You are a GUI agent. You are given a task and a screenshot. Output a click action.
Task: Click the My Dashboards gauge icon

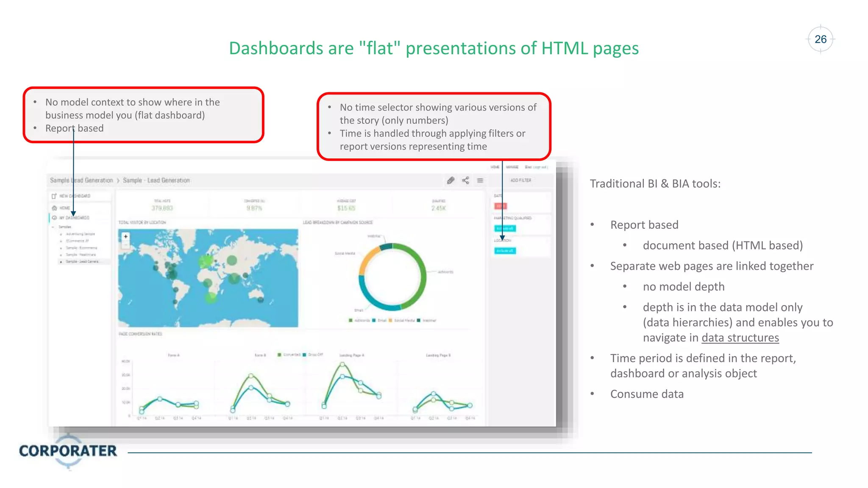[54, 218]
